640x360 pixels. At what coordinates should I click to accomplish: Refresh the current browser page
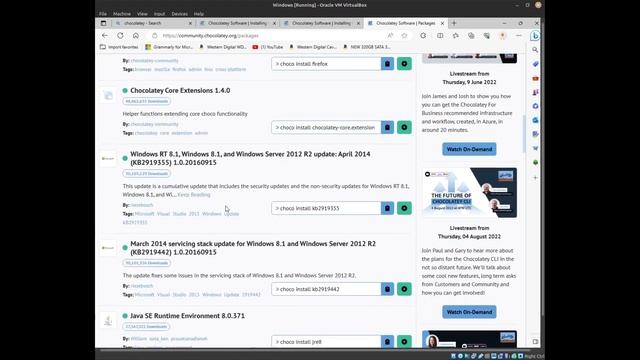pyautogui.click(x=120, y=36)
